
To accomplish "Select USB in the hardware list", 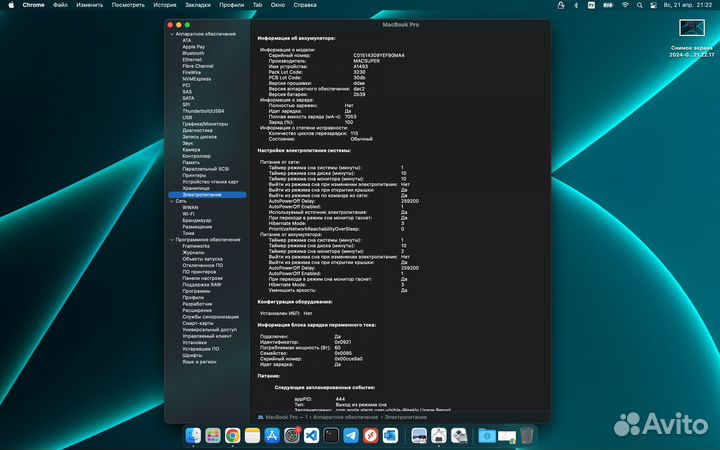I will point(187,118).
